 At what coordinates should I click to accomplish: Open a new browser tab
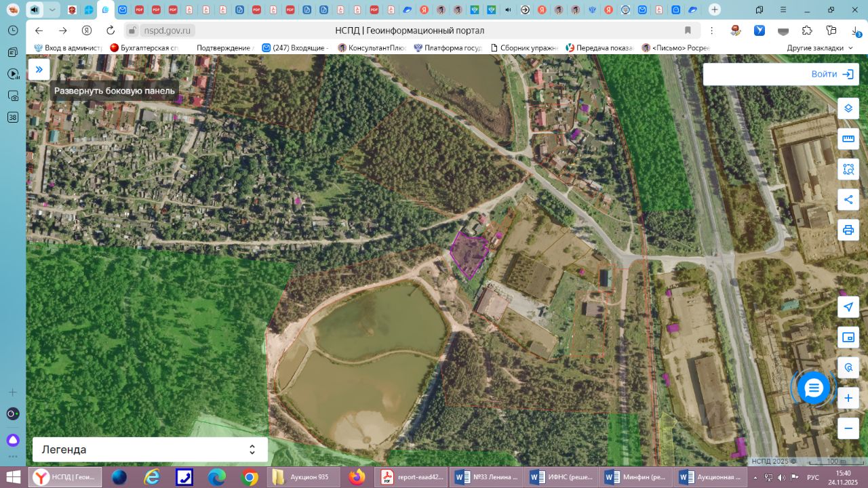[x=714, y=9]
